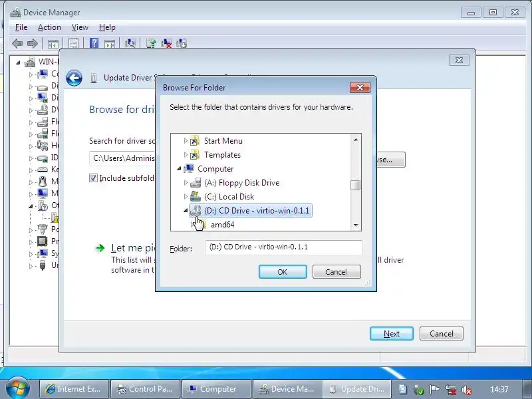This screenshot has width=532, height=399.
Task: Select the Other devices question-mark icon
Action: (x=43, y=205)
